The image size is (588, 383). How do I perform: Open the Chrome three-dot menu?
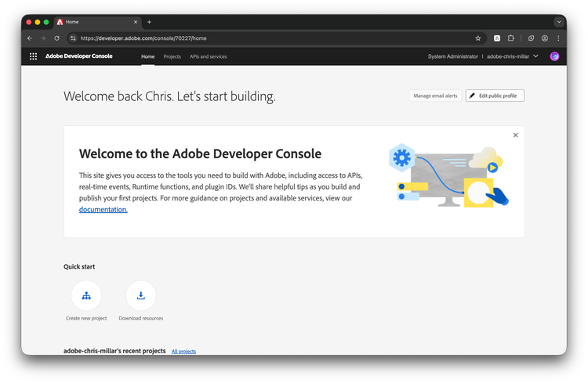coord(558,38)
